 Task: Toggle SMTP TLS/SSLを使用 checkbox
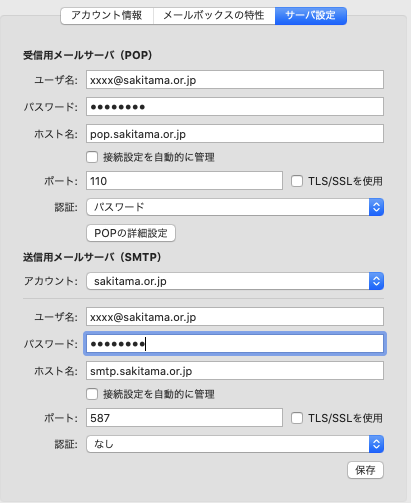[x=297, y=418]
